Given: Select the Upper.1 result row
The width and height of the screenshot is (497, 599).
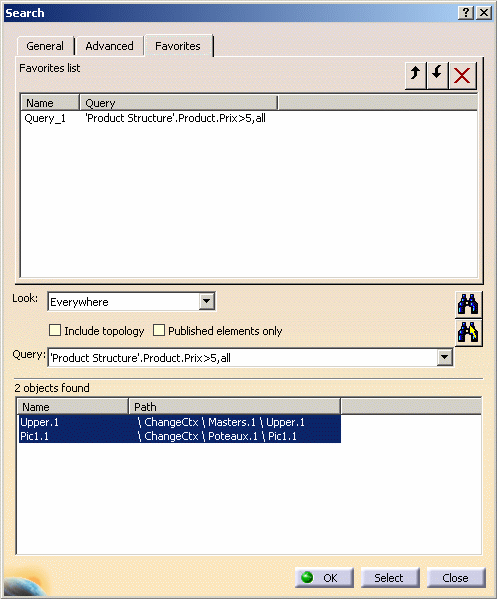Looking at the screenshot, I should pyautogui.click(x=180, y=422).
